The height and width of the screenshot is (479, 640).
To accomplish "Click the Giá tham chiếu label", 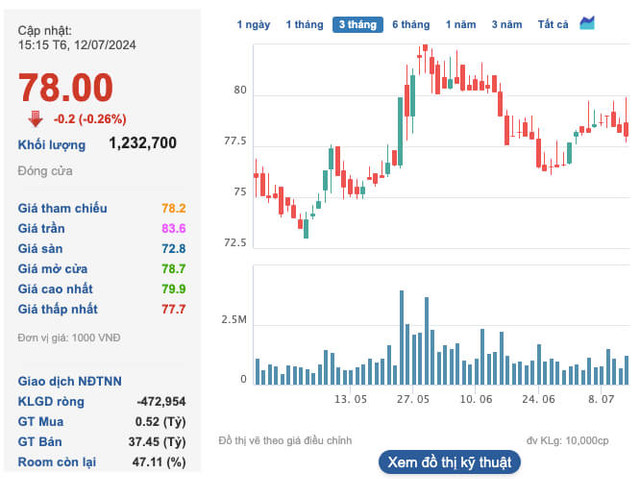I will tap(62, 209).
